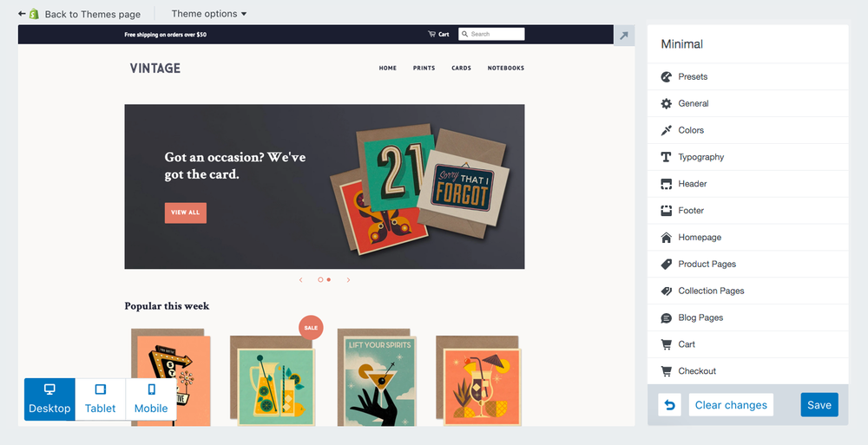868x445 pixels.
Task: Expand preview with the arrow icon
Action: click(x=624, y=36)
